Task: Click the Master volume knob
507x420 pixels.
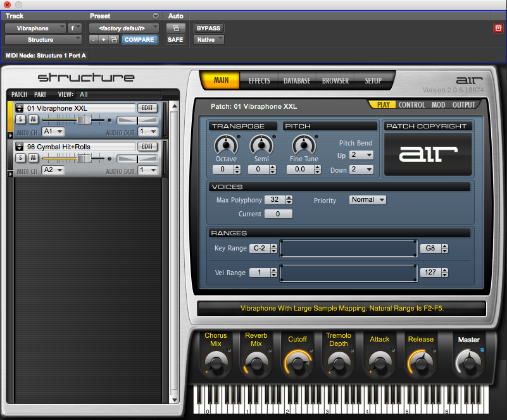Action: (x=468, y=363)
